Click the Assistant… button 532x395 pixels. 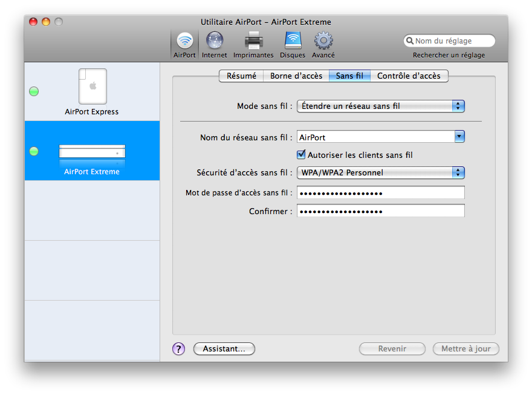click(x=224, y=349)
